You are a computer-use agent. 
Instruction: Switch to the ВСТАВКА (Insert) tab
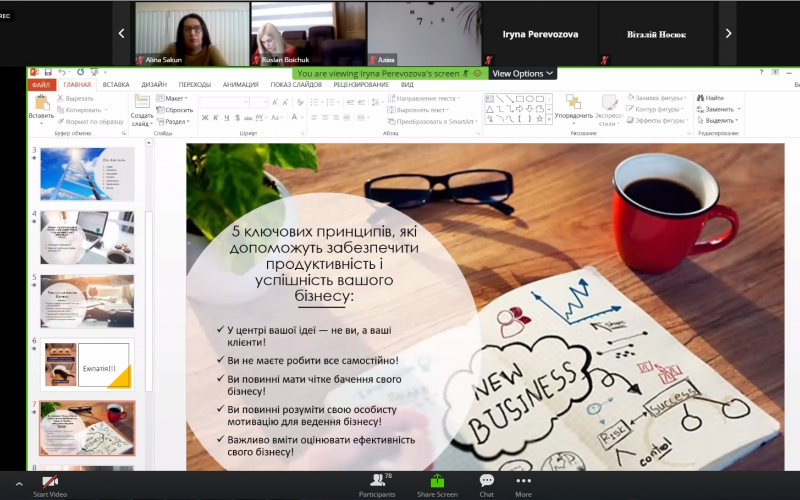pyautogui.click(x=116, y=85)
